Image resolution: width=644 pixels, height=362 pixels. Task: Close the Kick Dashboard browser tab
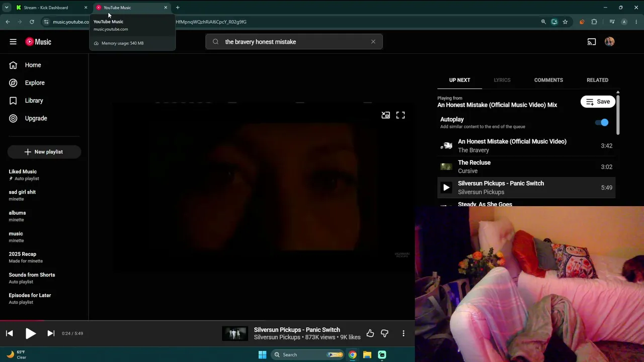coord(86,8)
